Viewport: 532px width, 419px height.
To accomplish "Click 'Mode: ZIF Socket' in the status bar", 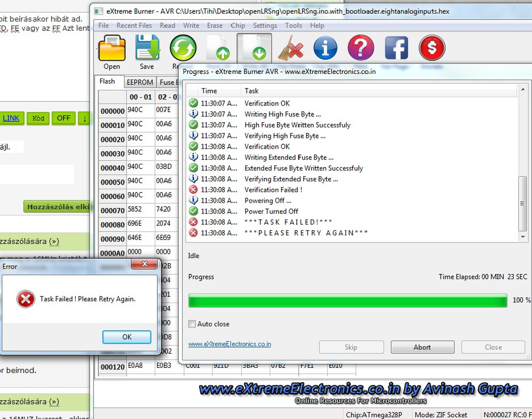I will [441, 415].
